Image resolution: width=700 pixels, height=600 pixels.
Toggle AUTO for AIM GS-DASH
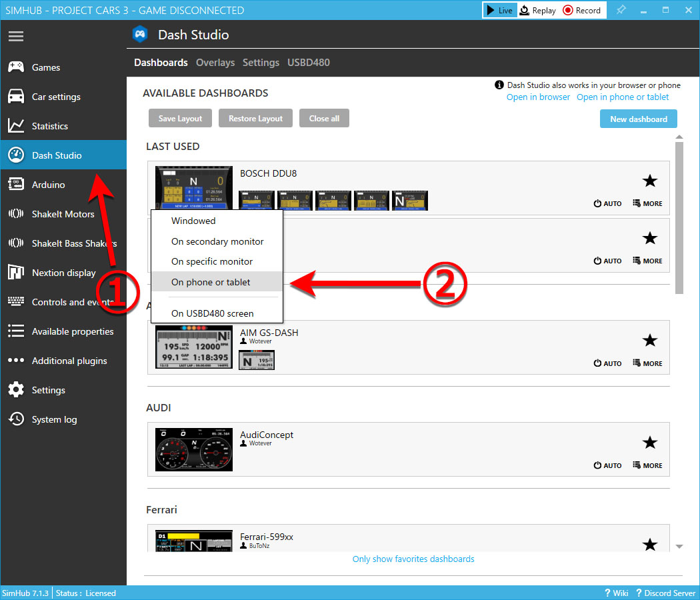point(607,363)
